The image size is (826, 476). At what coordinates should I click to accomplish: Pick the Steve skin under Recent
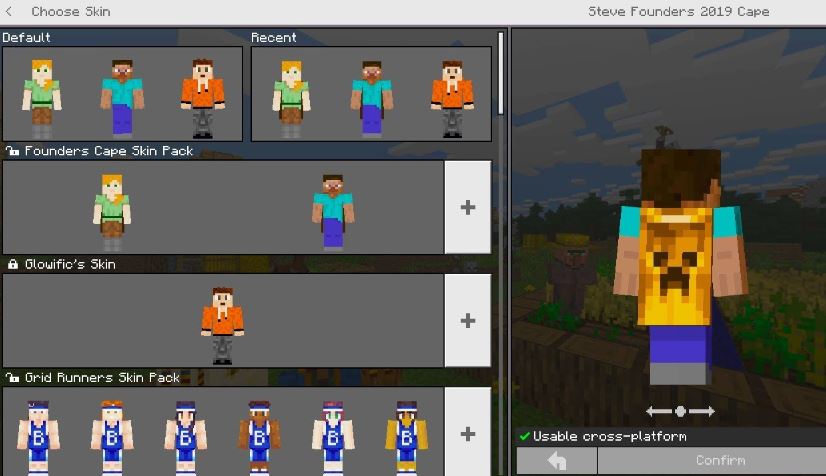[x=371, y=98]
